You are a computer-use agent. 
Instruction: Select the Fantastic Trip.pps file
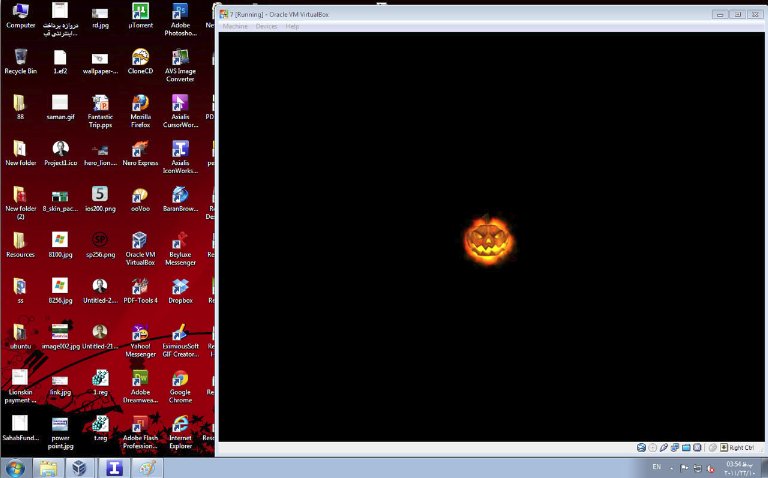100,111
